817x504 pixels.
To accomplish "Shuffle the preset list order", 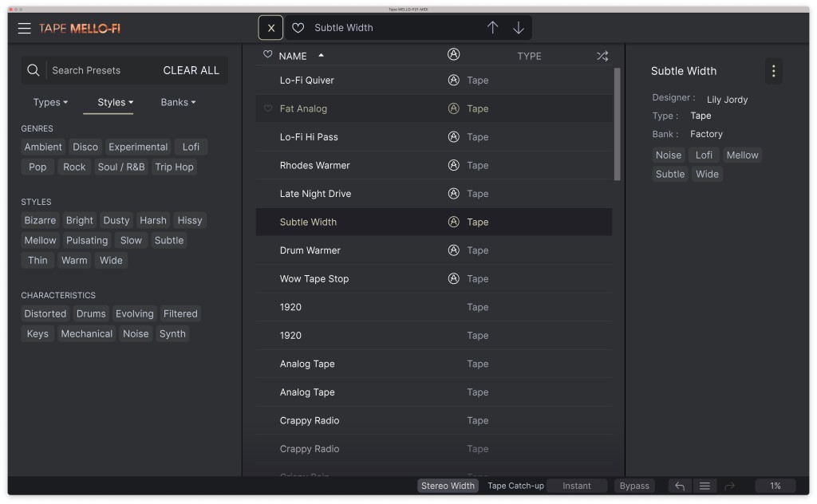I will [602, 56].
